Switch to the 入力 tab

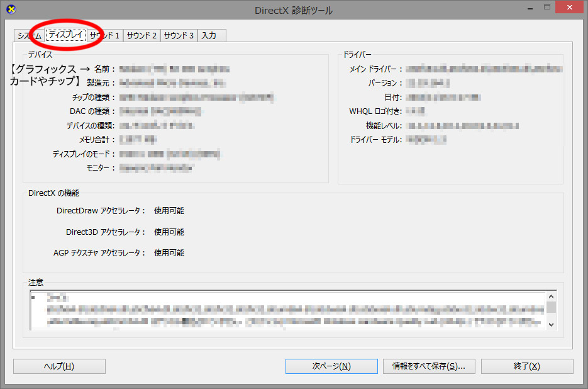point(211,36)
